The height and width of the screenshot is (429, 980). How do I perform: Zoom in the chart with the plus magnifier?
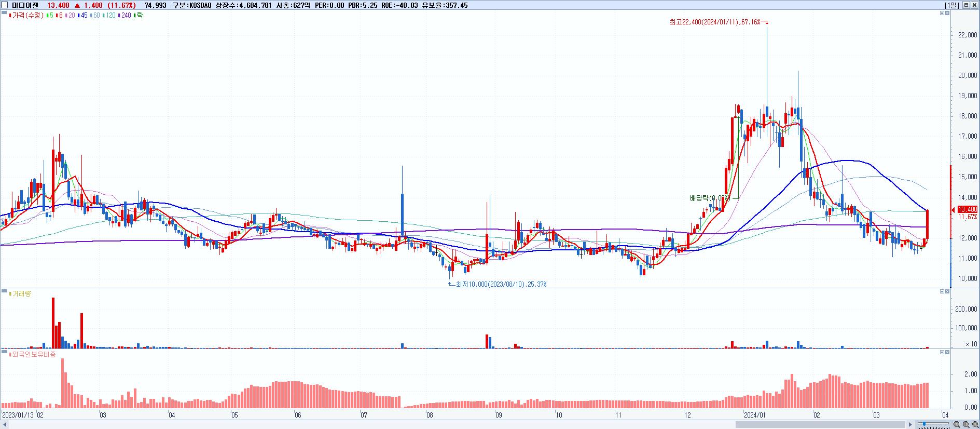pyautogui.click(x=966, y=424)
